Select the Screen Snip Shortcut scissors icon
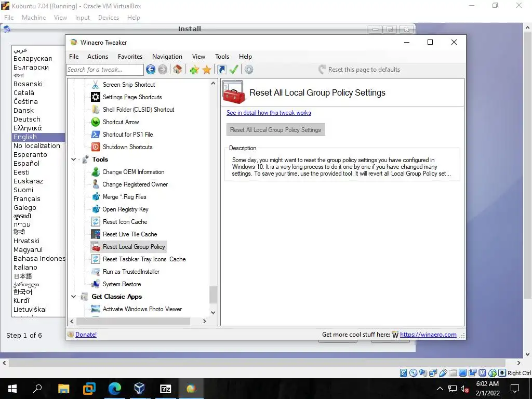 96,85
